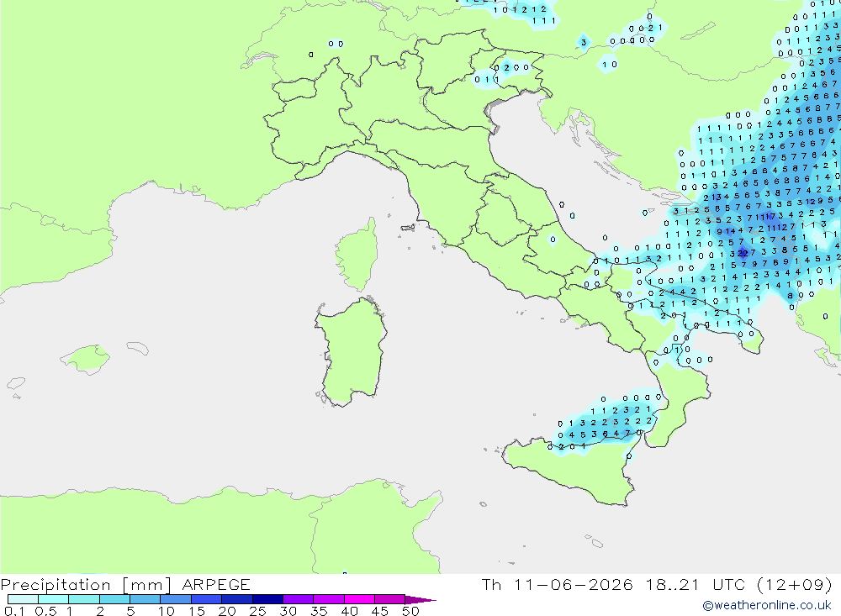Click legend value '50'

(x=410, y=611)
